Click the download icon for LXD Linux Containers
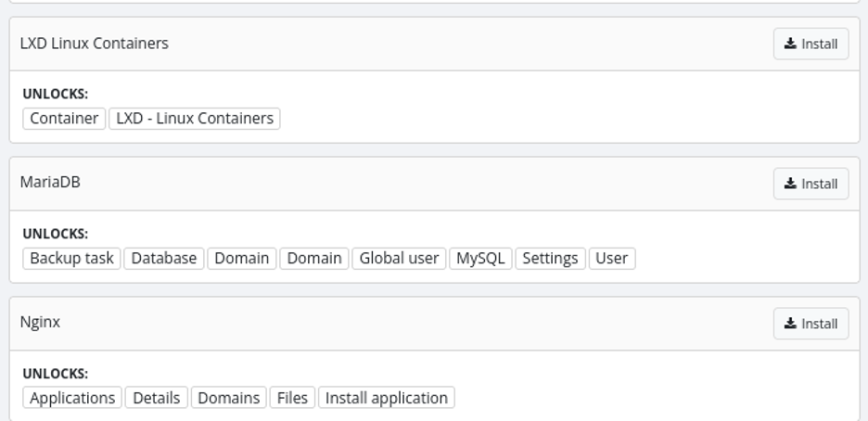 [x=790, y=44]
